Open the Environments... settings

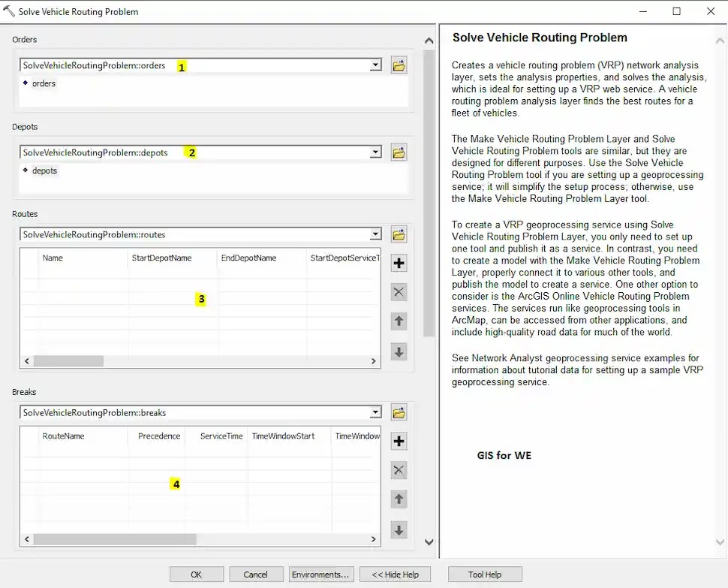[320, 574]
